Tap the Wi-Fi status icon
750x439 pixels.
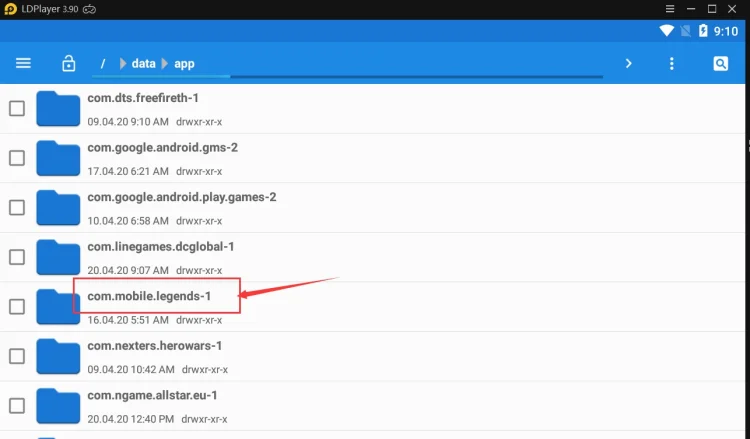pos(666,31)
